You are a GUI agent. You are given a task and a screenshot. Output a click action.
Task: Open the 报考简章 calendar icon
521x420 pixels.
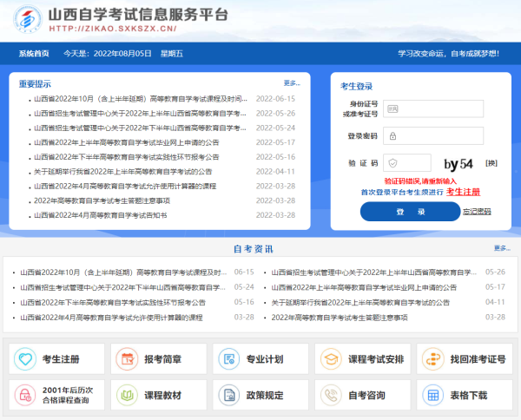point(127,359)
